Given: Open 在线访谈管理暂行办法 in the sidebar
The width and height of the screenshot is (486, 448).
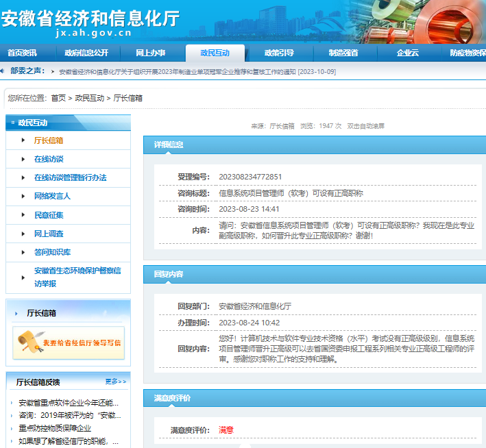Looking at the screenshot, I should (71, 177).
